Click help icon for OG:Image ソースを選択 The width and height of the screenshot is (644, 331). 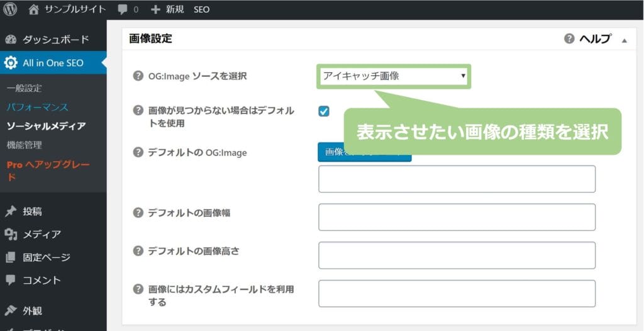pyautogui.click(x=138, y=76)
